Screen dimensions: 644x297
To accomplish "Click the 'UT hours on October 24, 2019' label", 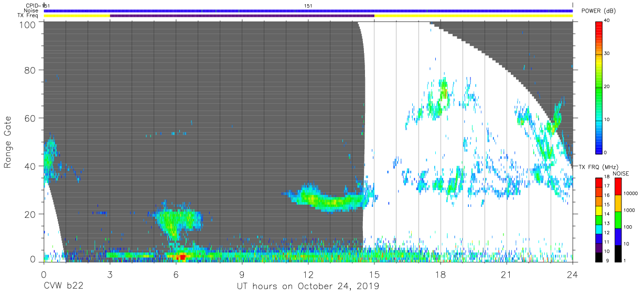I will (x=308, y=287).
